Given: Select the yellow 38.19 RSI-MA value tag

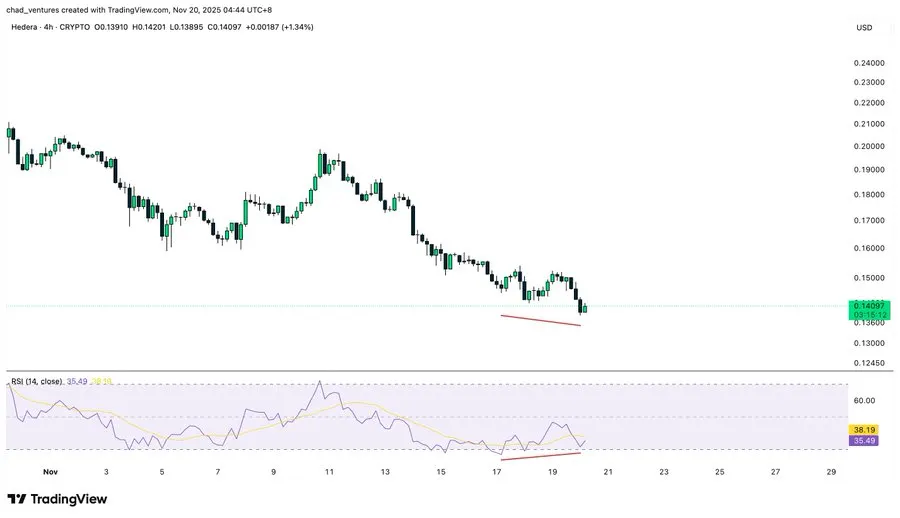Looking at the screenshot, I should pyautogui.click(x=864, y=430).
